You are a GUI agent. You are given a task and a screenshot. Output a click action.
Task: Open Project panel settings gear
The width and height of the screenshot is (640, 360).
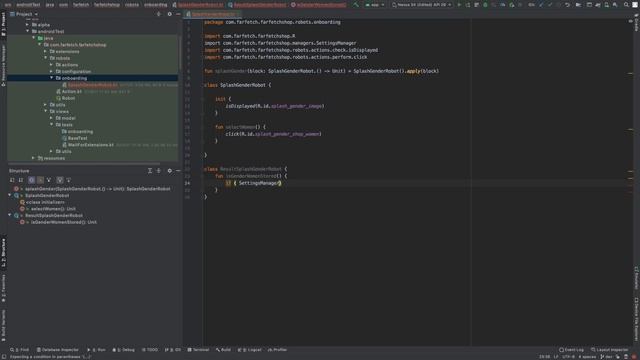click(169, 14)
